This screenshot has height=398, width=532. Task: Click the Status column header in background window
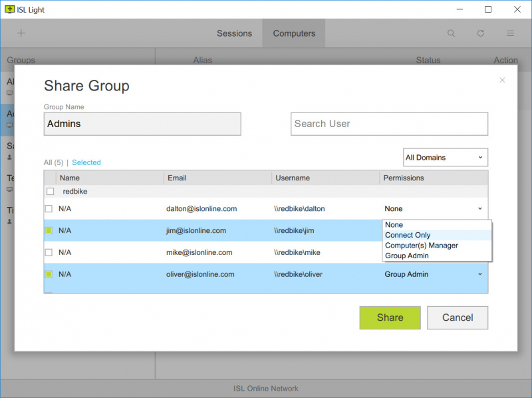[x=428, y=60]
